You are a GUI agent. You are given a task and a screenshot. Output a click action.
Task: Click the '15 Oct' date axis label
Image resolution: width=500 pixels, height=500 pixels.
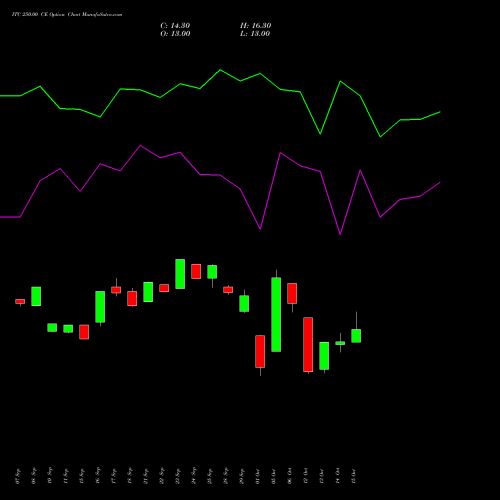pos(354,476)
